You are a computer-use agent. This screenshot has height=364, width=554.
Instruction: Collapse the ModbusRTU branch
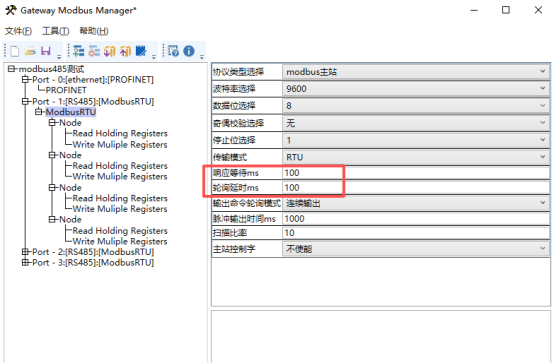click(39, 112)
